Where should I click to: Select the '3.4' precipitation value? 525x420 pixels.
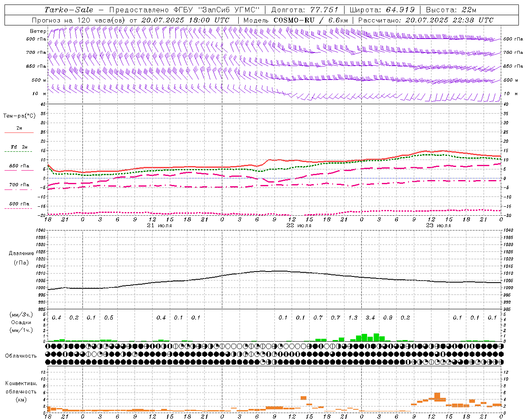coord(370,317)
